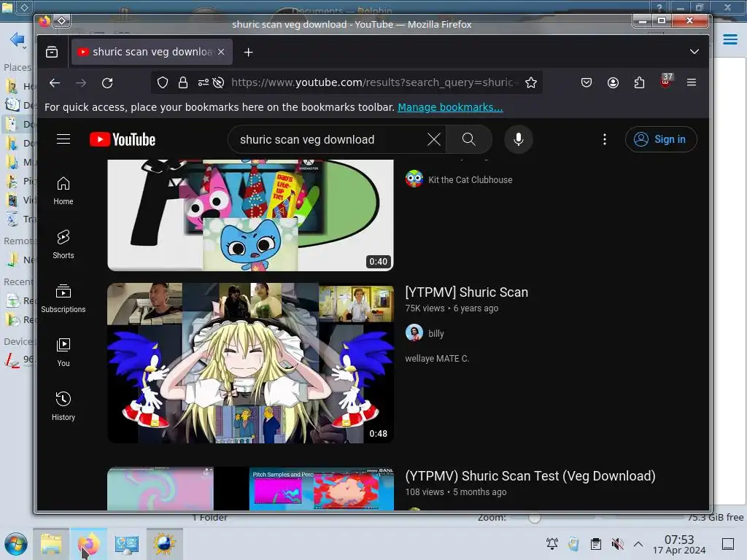The height and width of the screenshot is (560, 747).
Task: Open uBlock Origin extension showing 37
Action: (x=666, y=82)
